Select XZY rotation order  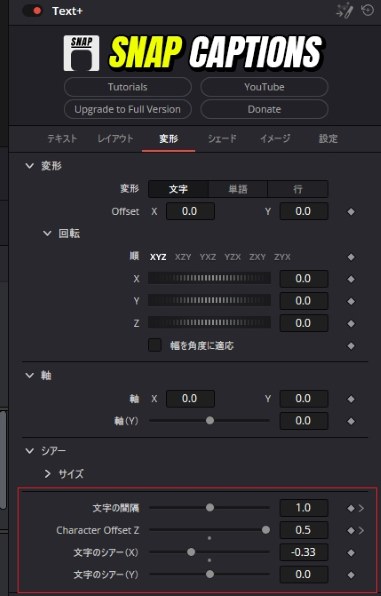(183, 257)
